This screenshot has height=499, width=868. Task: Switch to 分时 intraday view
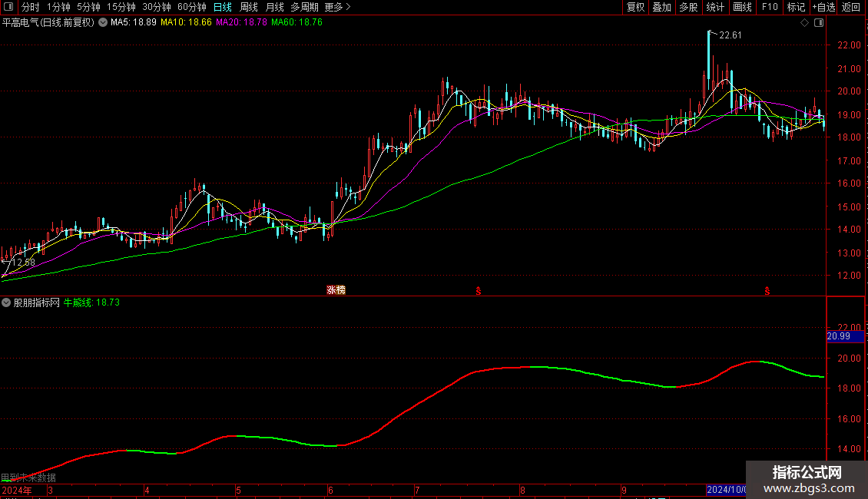pos(31,7)
